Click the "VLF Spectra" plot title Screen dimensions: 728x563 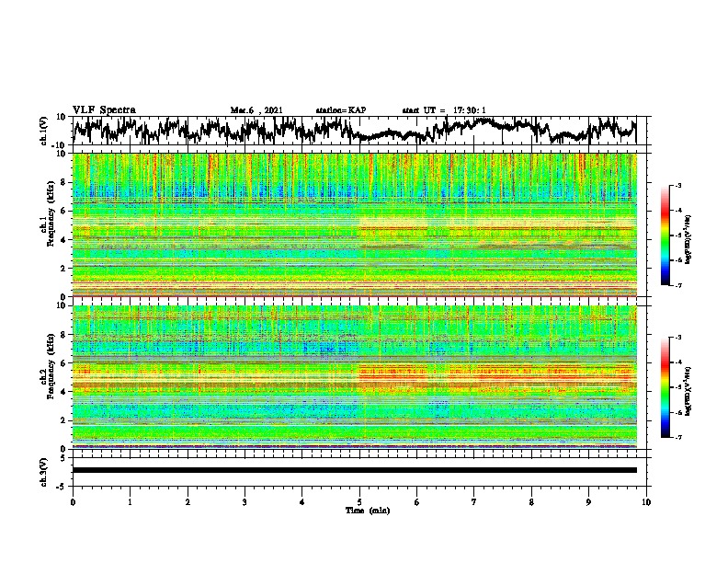pos(105,110)
